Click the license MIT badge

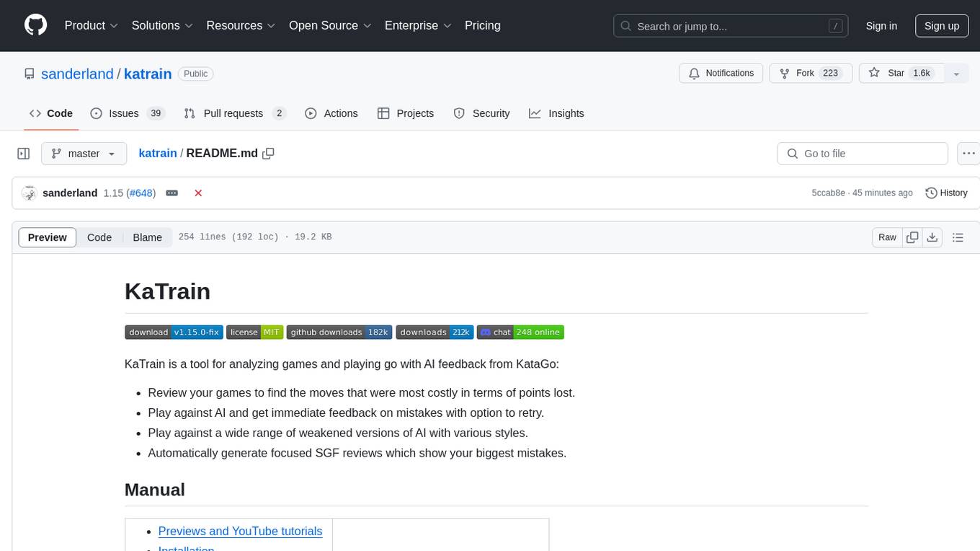tap(254, 332)
